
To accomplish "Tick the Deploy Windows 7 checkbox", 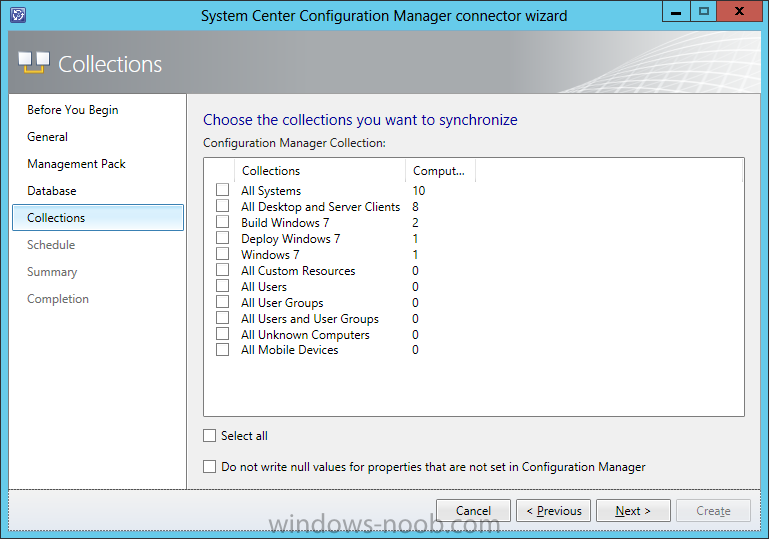I will click(222, 238).
